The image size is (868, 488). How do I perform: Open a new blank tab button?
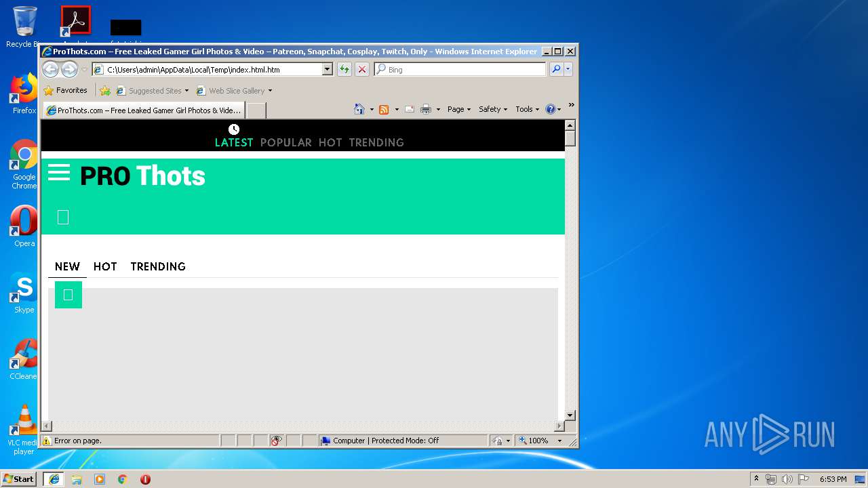(x=256, y=110)
